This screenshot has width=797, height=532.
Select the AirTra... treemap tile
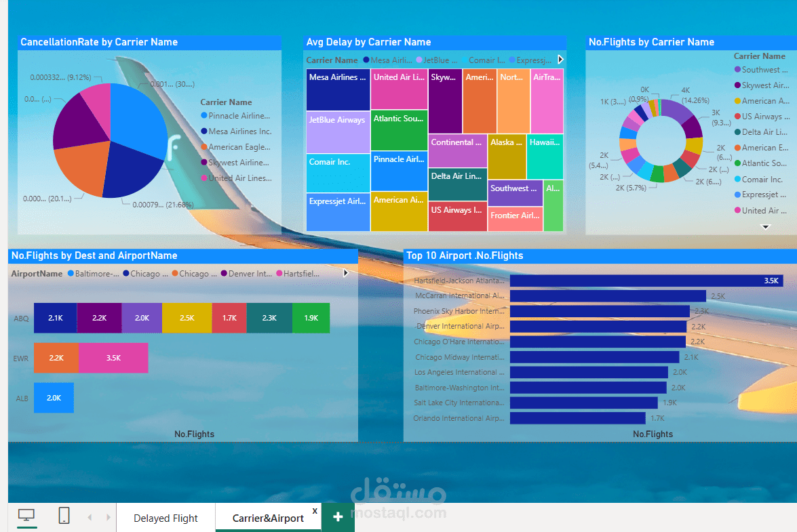(547, 101)
